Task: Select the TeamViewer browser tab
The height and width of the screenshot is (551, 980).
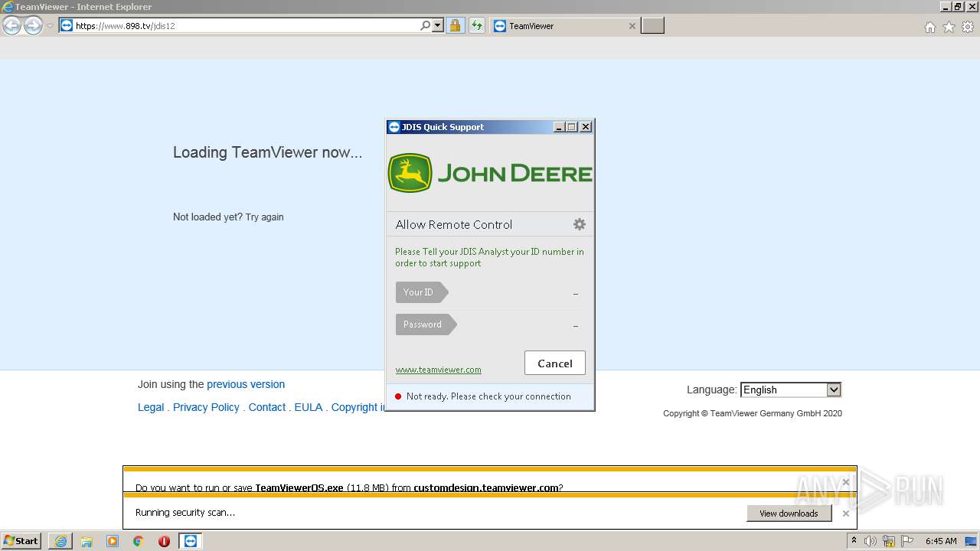Action: (563, 26)
